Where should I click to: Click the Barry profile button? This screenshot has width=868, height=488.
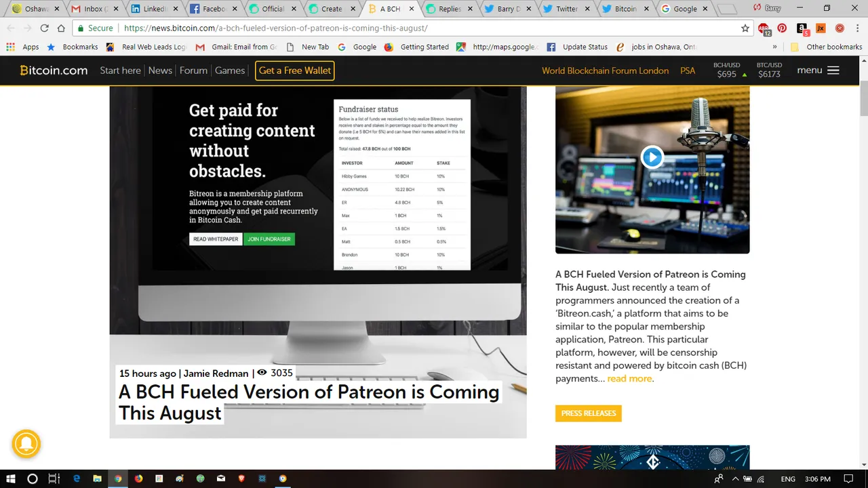click(x=768, y=8)
